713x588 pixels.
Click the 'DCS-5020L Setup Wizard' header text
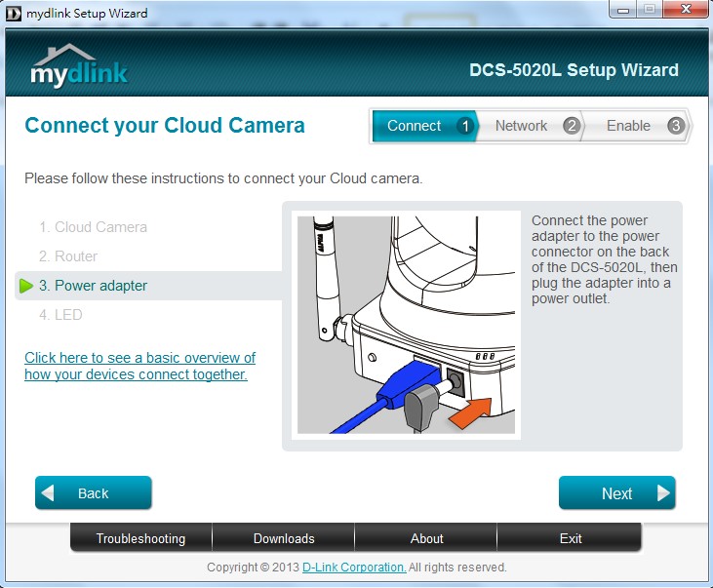[574, 70]
